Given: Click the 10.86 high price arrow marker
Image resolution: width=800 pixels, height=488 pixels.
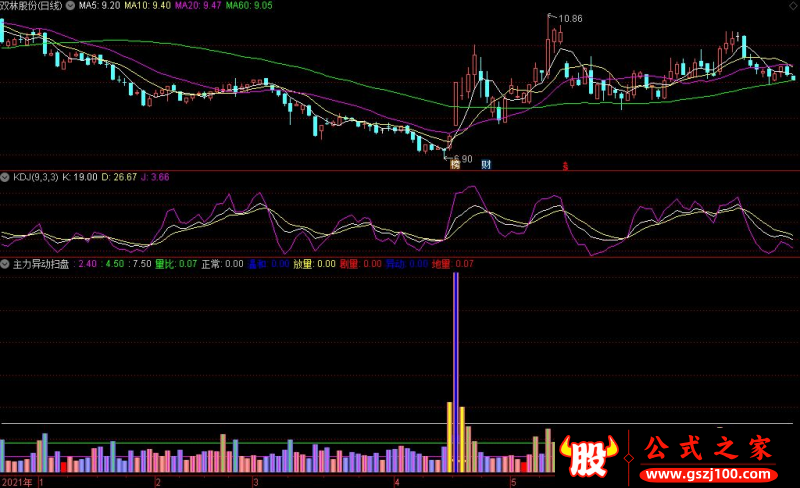Looking at the screenshot, I should coord(565,18).
